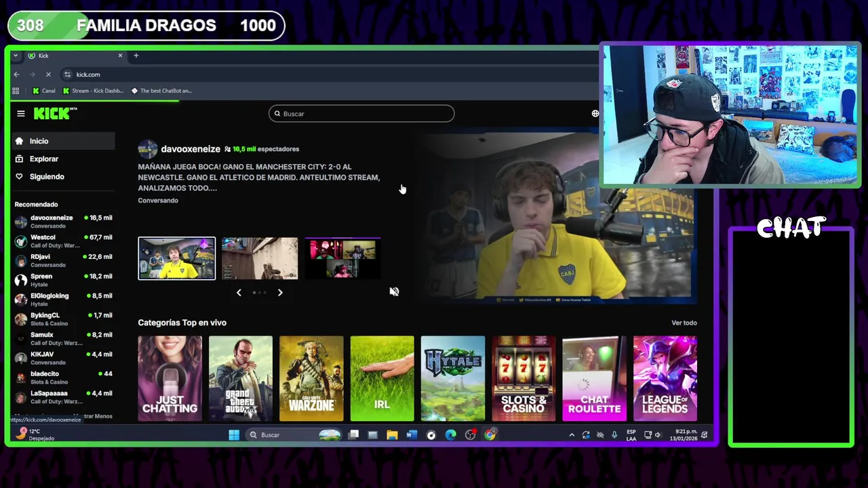The image size is (868, 488).
Task: Stop the page loading with the X button
Action: click(x=48, y=75)
